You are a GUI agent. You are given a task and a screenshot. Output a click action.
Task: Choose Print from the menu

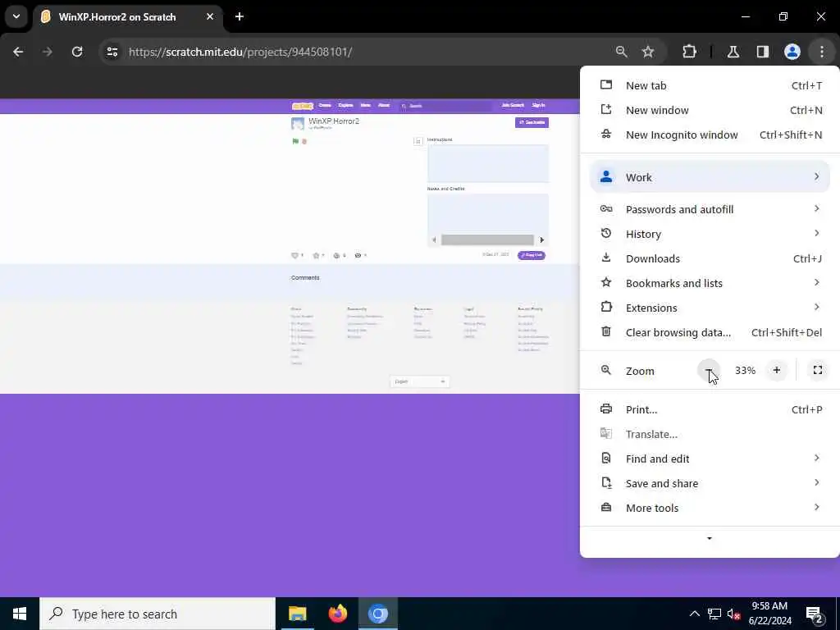[x=710, y=410]
